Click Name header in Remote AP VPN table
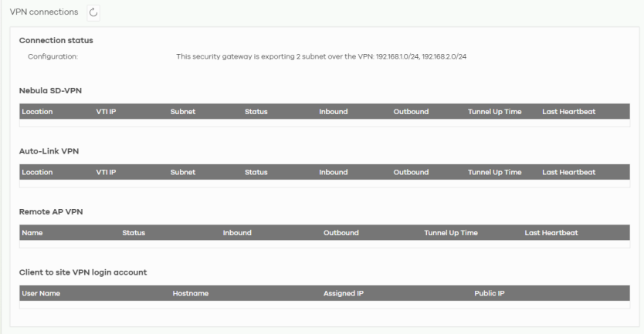This screenshot has height=334, width=644. (x=32, y=232)
